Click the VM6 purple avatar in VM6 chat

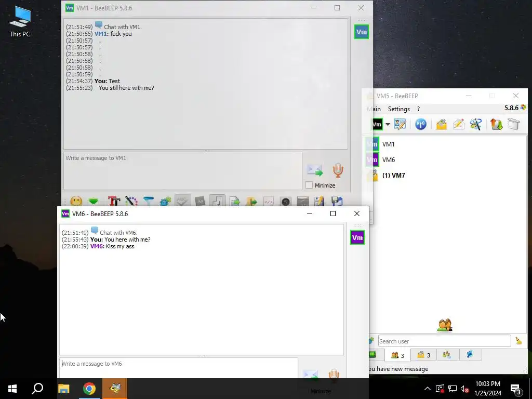(x=357, y=237)
